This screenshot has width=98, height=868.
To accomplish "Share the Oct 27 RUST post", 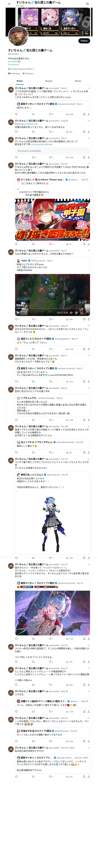I will (x=89, y=244).
